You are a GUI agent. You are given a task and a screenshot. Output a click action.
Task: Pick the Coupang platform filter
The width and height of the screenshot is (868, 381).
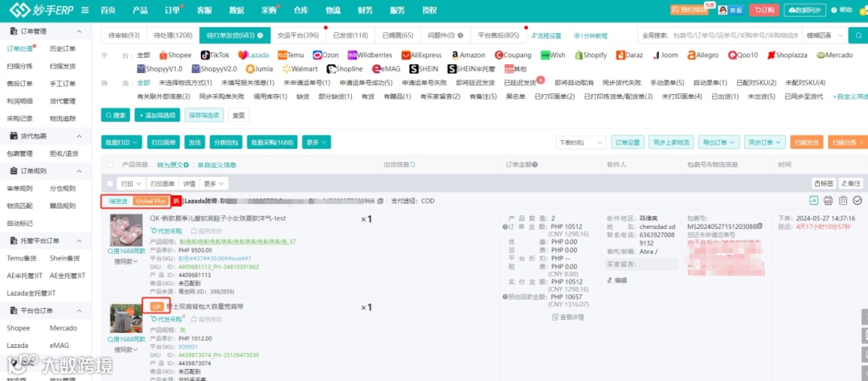(513, 55)
